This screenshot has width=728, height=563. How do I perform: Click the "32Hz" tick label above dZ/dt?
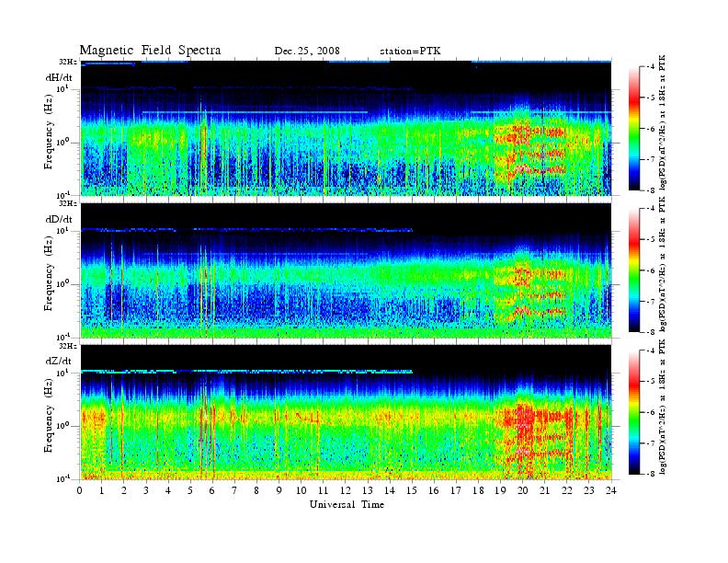coord(68,346)
